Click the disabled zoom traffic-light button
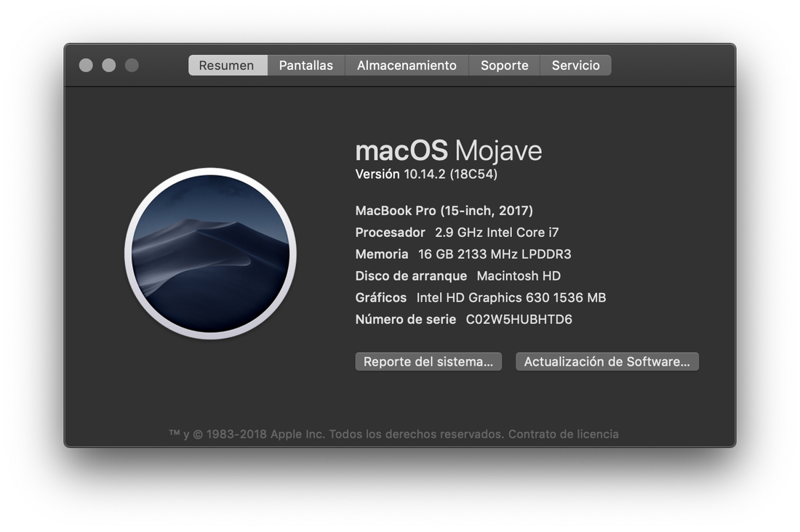Image resolution: width=800 pixels, height=532 pixels. coord(132,65)
